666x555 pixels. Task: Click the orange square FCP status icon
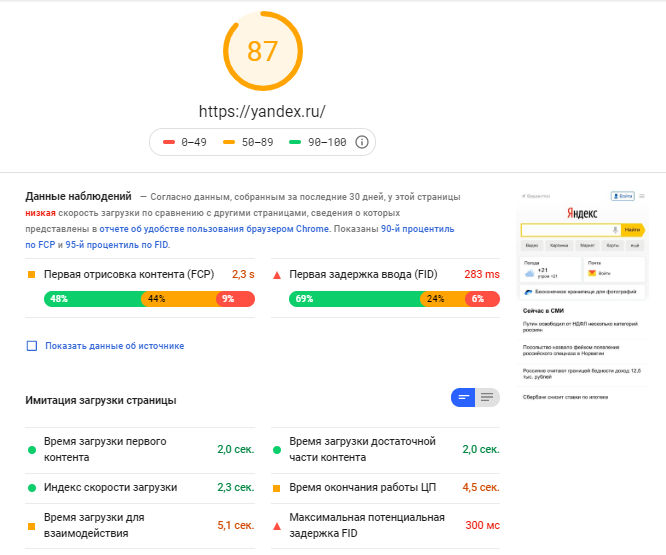(31, 275)
